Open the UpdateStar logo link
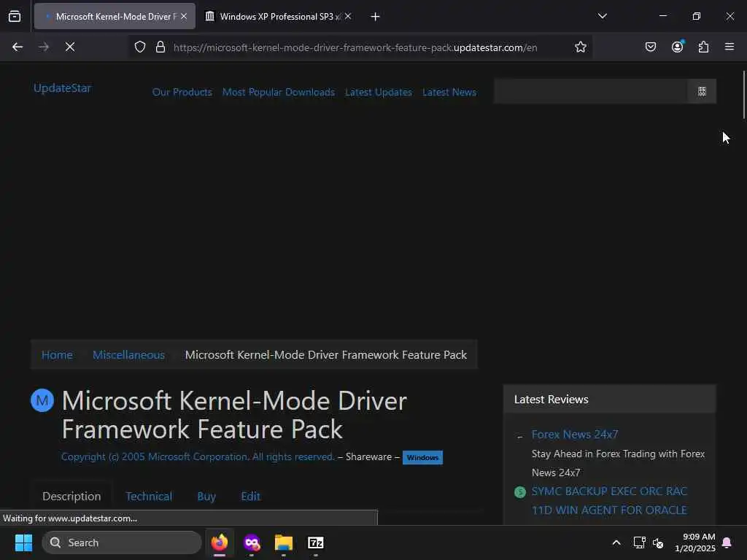This screenshot has height=560, width=747. (62, 88)
